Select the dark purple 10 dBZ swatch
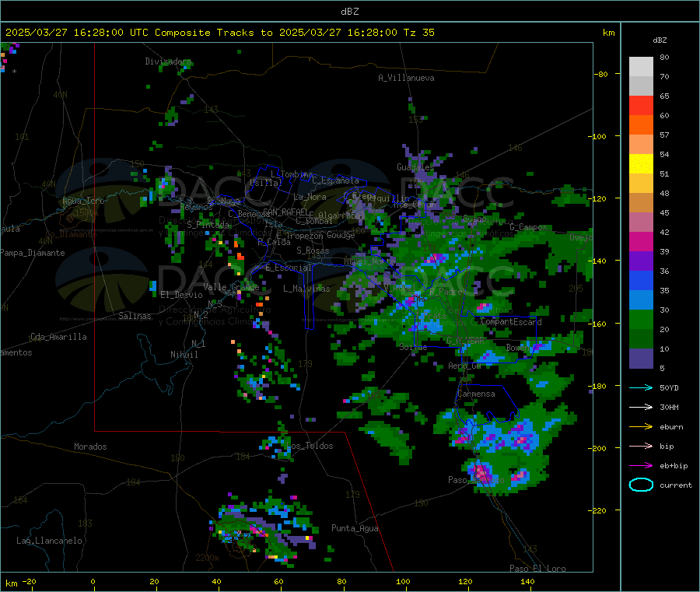The image size is (700, 592). (641, 359)
